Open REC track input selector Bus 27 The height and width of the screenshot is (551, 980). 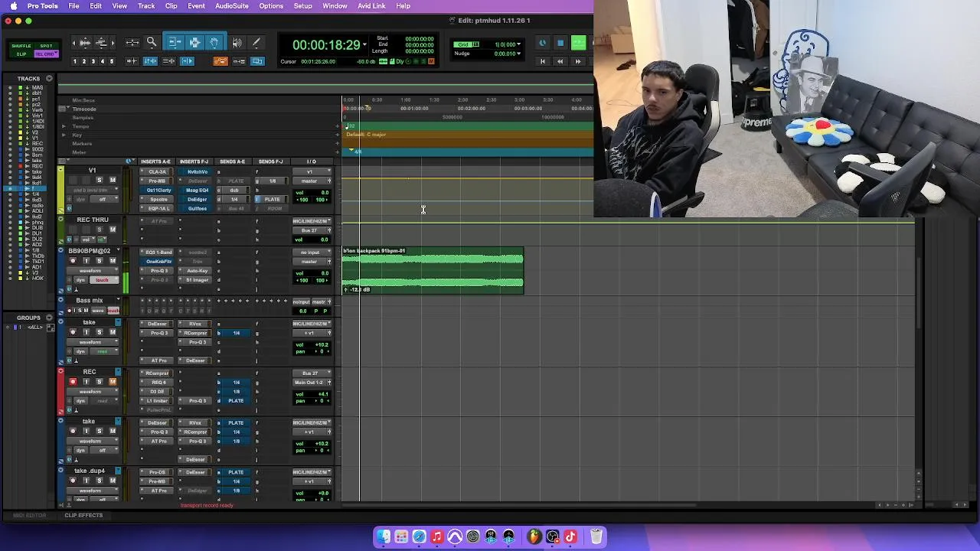(x=312, y=373)
